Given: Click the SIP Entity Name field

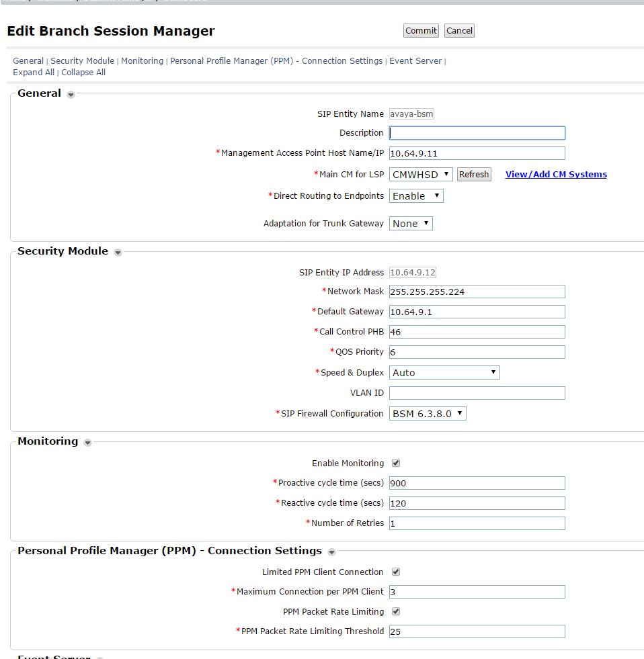Looking at the screenshot, I should [x=411, y=114].
